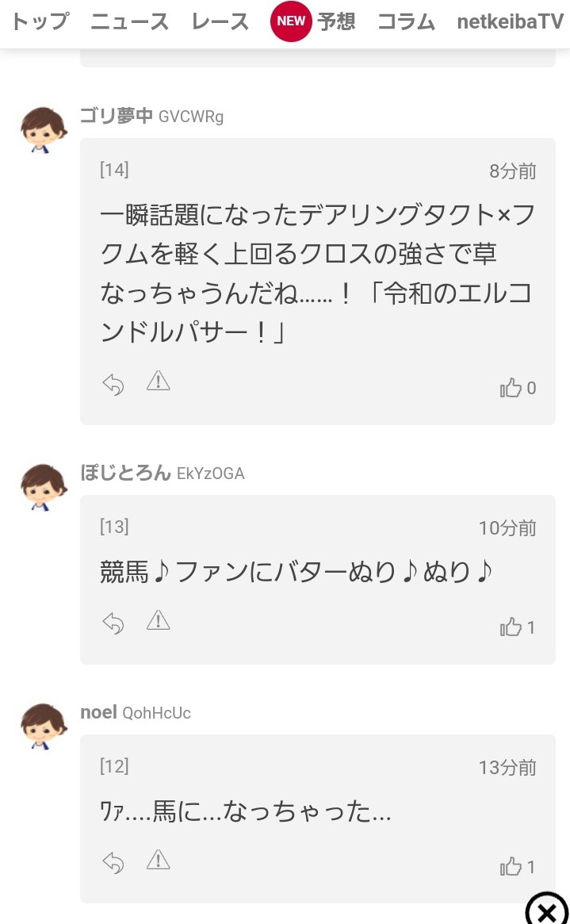570x924 pixels.
Task: Reply to comment number 12
Action: pos(113,862)
